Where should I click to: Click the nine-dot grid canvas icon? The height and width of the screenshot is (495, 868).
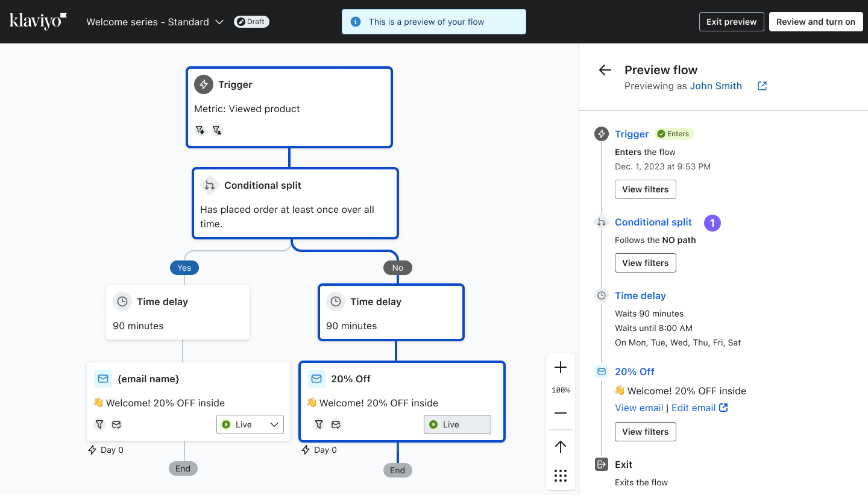point(561,476)
